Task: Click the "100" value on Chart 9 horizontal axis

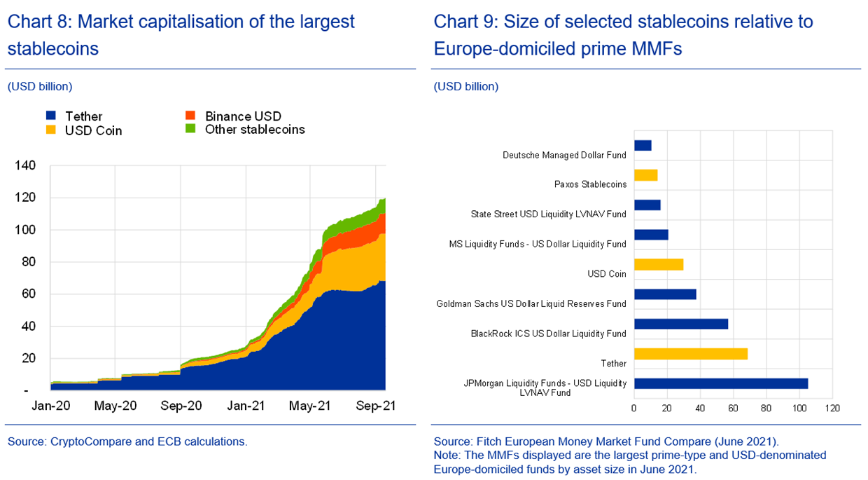Action: point(799,408)
